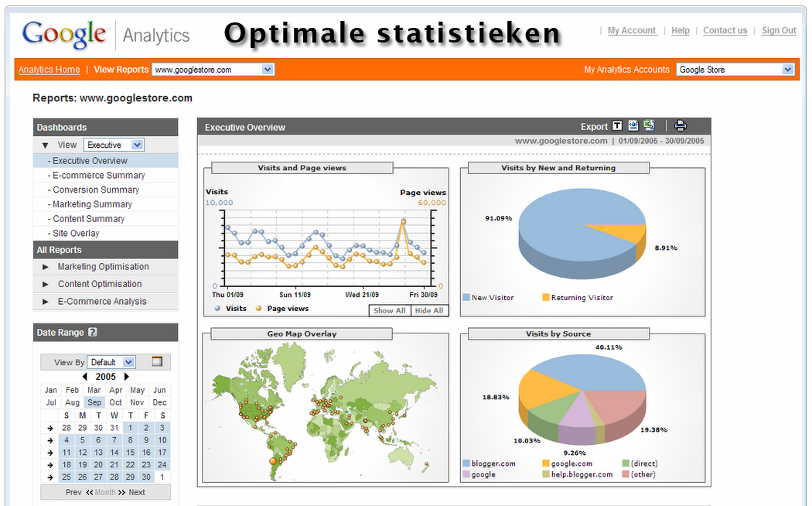Export report to Excel icon

pyautogui.click(x=649, y=125)
